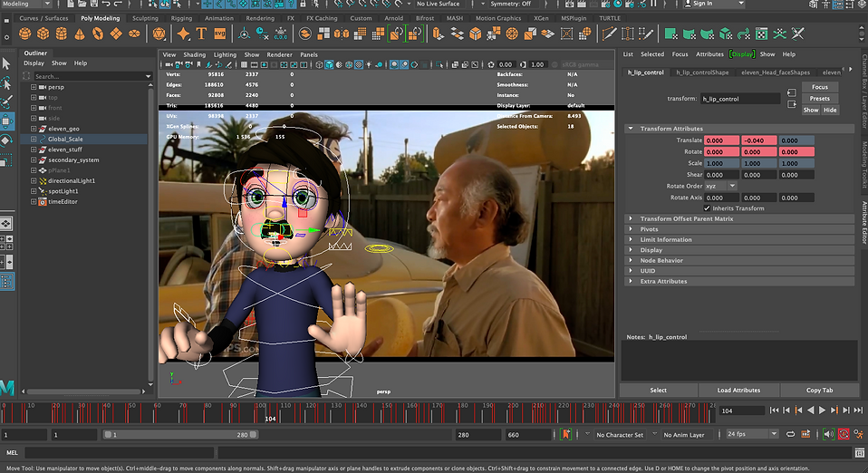This screenshot has height=473, width=868.
Task: Click the Load Attributes button
Action: tap(738, 391)
